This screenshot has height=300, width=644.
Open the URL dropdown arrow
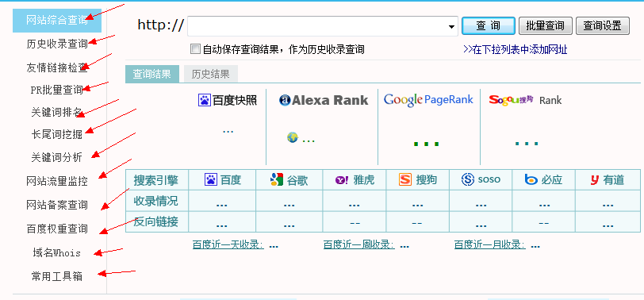coord(451,27)
